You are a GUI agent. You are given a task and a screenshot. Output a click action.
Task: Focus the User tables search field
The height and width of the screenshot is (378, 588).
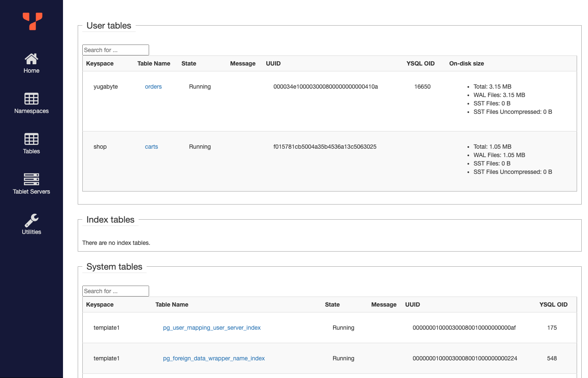click(115, 50)
